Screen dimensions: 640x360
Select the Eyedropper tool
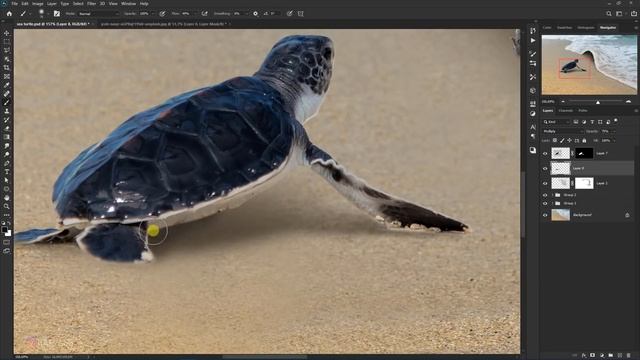[x=7, y=85]
